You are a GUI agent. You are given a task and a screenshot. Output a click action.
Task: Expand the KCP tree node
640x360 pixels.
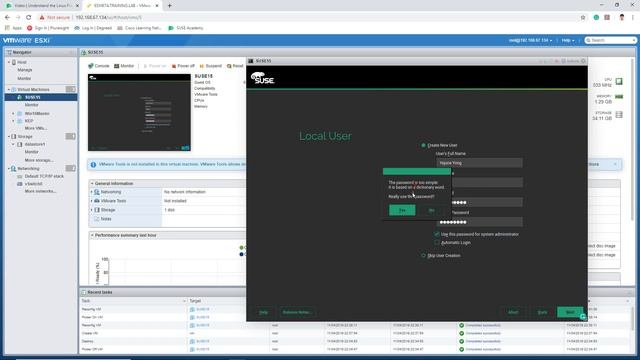tap(13, 121)
